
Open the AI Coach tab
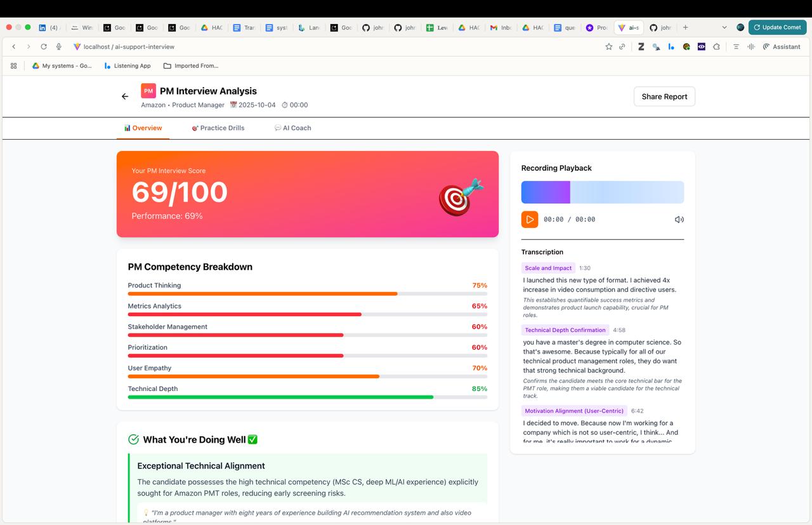292,128
